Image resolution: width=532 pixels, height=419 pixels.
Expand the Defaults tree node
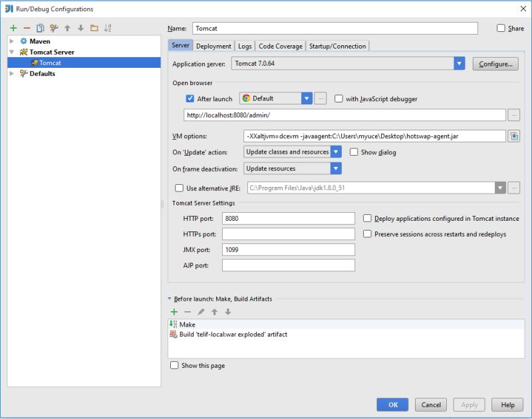[12, 73]
